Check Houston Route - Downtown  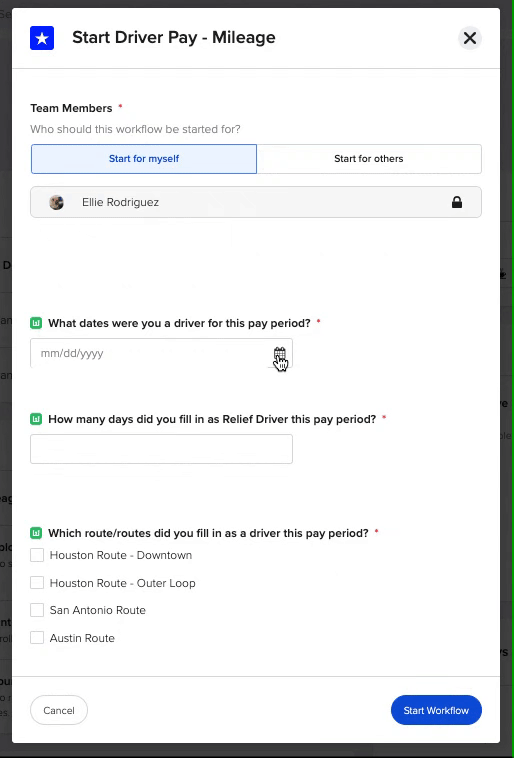point(37,555)
